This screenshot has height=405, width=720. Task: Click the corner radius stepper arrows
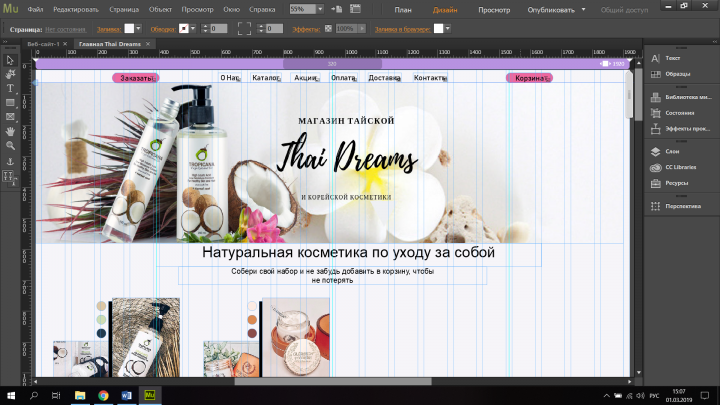261,28
